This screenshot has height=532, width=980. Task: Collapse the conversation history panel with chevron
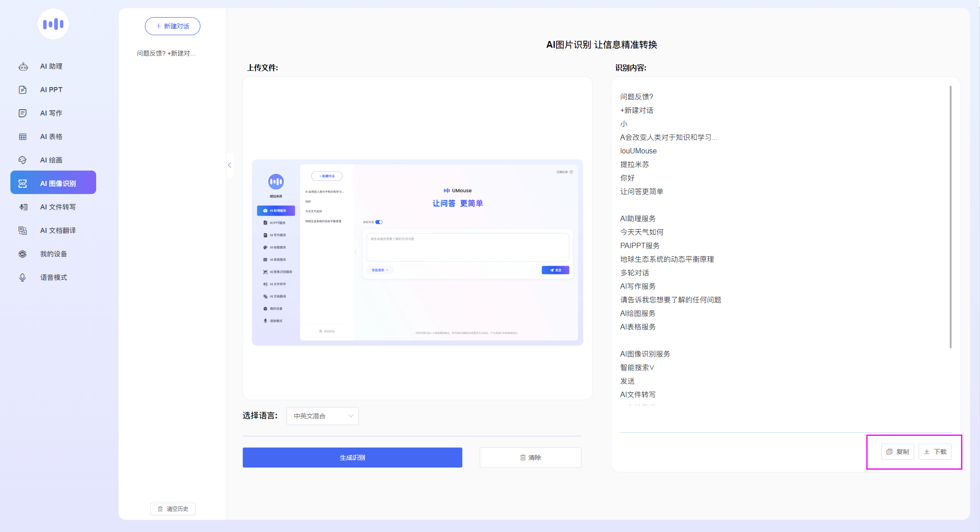point(230,165)
